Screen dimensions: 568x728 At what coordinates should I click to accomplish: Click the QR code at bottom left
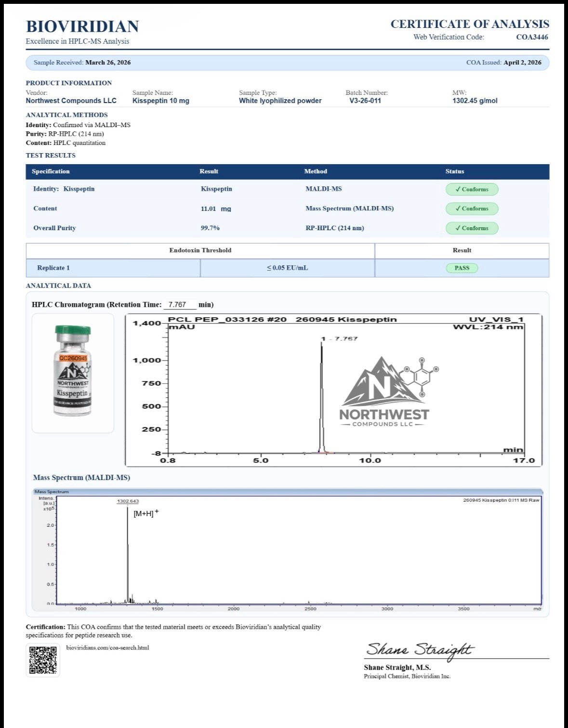tap(43, 660)
